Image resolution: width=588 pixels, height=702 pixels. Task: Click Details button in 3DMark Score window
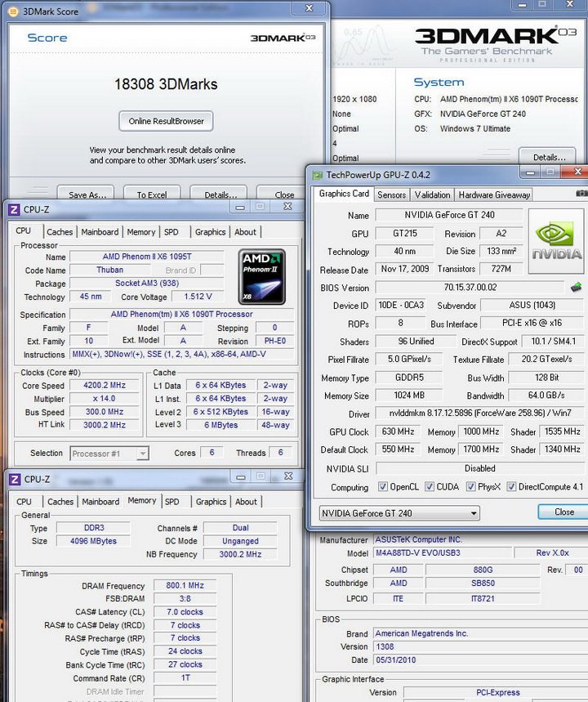click(x=219, y=193)
